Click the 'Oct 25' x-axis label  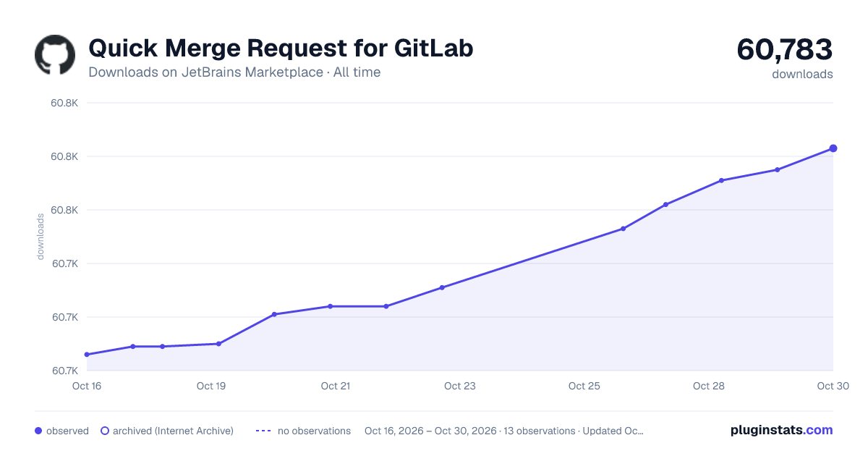(x=584, y=386)
